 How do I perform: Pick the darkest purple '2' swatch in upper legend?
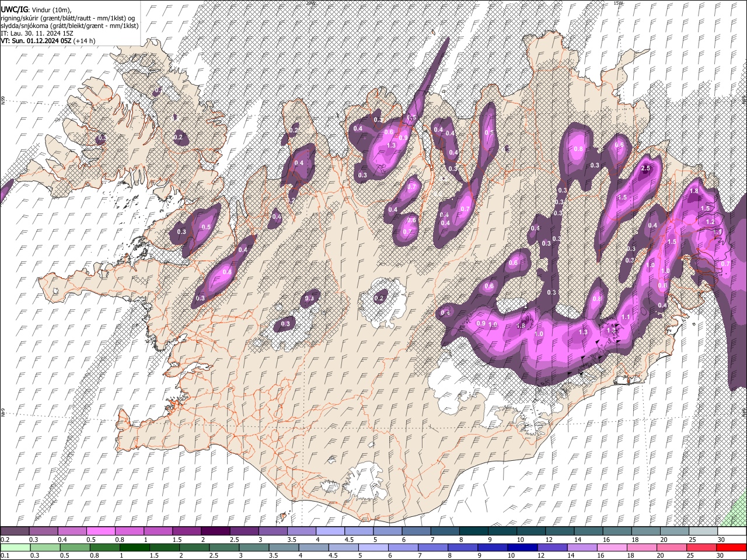[x=215, y=531]
